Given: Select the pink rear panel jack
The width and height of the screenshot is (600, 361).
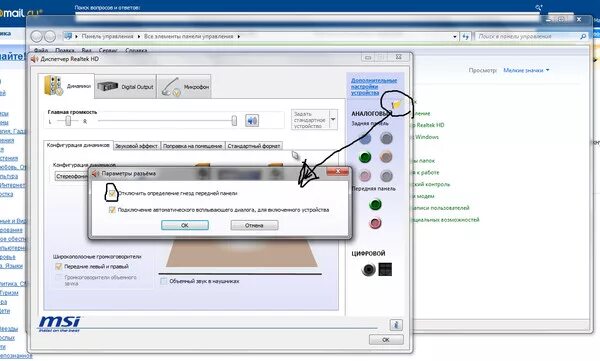Looking at the screenshot, I should [x=365, y=175].
